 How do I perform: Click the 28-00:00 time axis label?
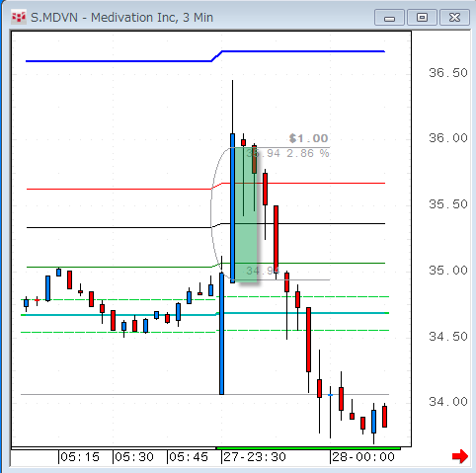pos(363,457)
